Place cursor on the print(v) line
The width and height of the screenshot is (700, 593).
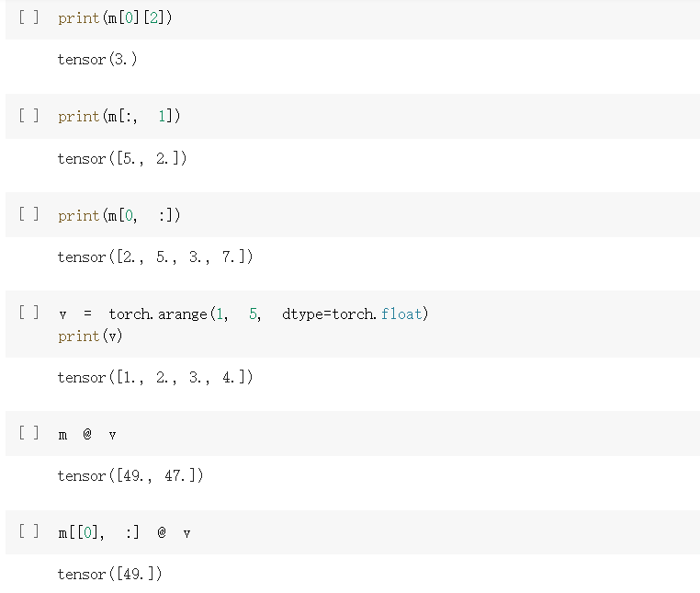coord(90,336)
